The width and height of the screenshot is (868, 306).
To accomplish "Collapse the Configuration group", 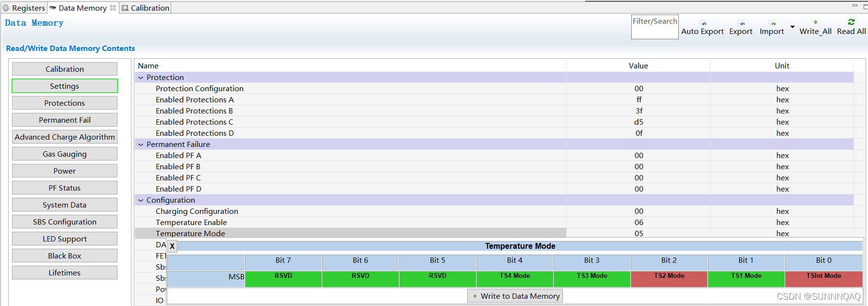I will click(141, 200).
